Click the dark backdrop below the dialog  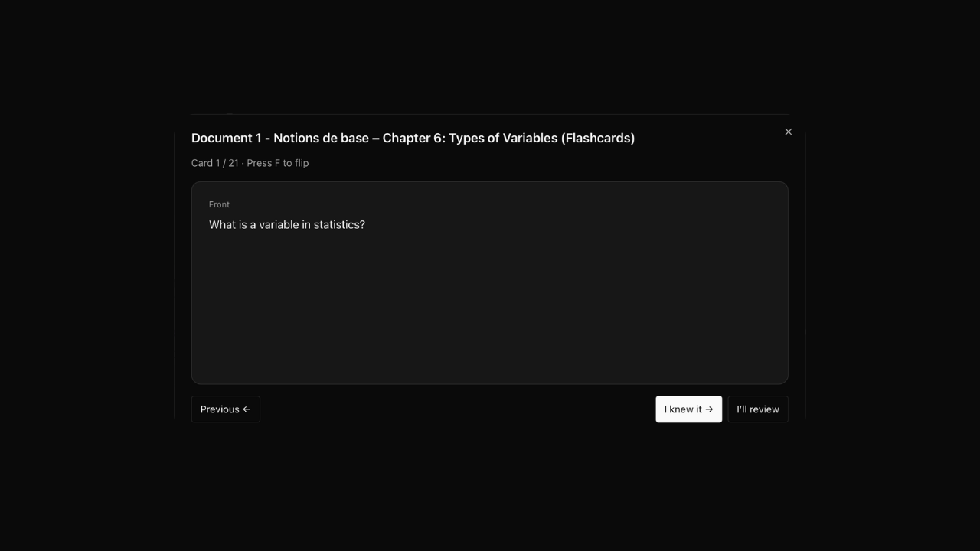click(x=490, y=490)
